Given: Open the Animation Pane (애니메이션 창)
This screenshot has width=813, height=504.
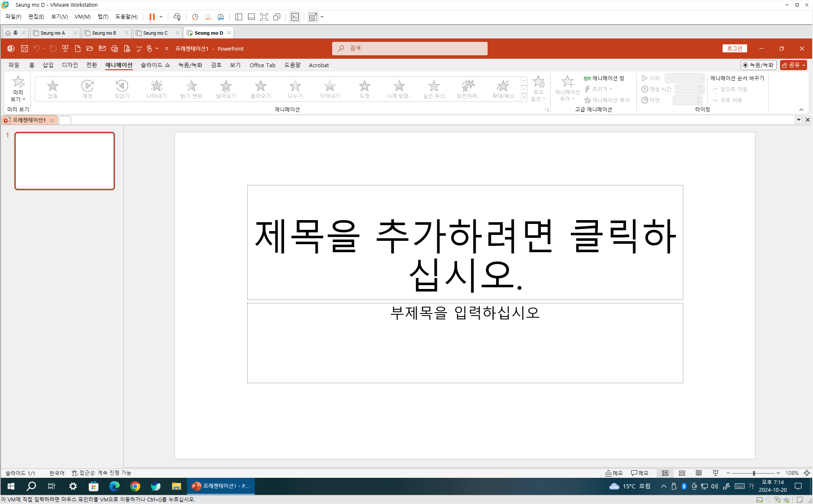Looking at the screenshot, I should [604, 78].
